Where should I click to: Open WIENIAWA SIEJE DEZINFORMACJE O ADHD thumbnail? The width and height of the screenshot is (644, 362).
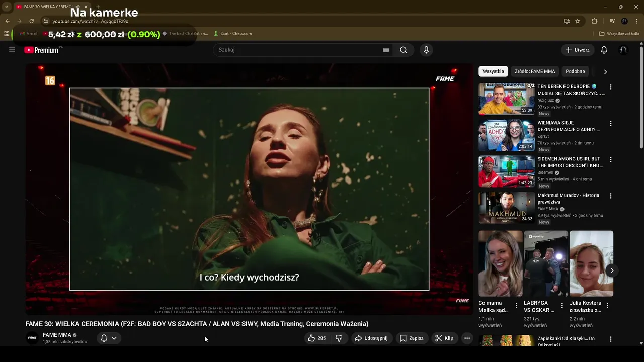pos(507,135)
